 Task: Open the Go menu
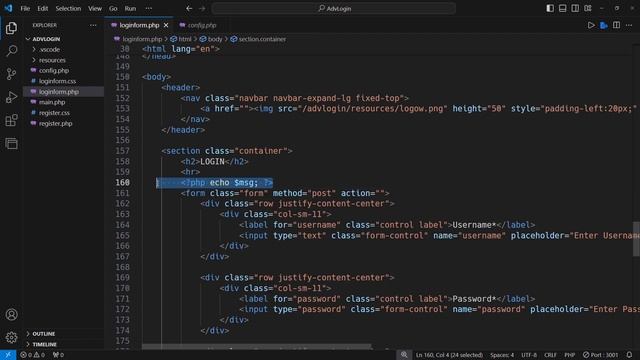(x=113, y=8)
